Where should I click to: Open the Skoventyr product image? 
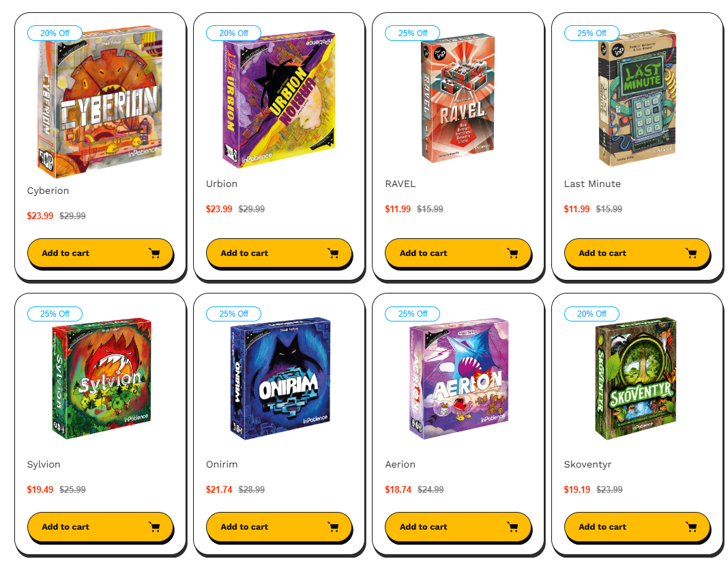636,378
